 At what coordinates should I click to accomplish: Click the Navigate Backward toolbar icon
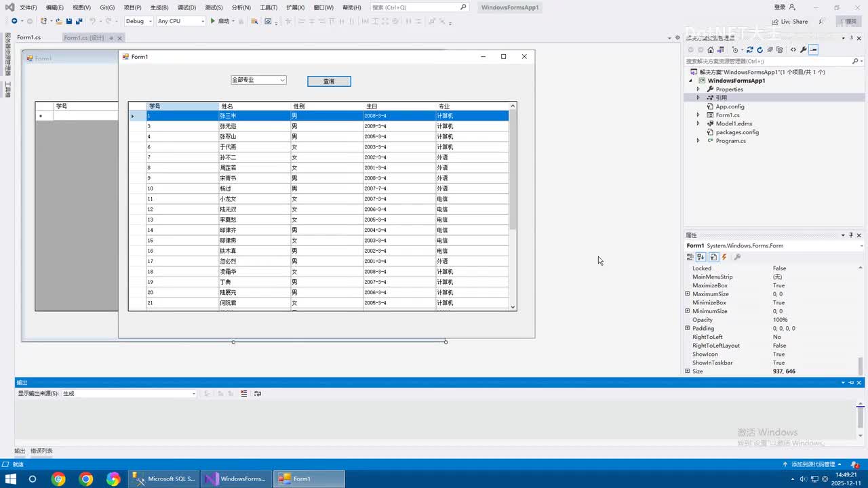14,21
